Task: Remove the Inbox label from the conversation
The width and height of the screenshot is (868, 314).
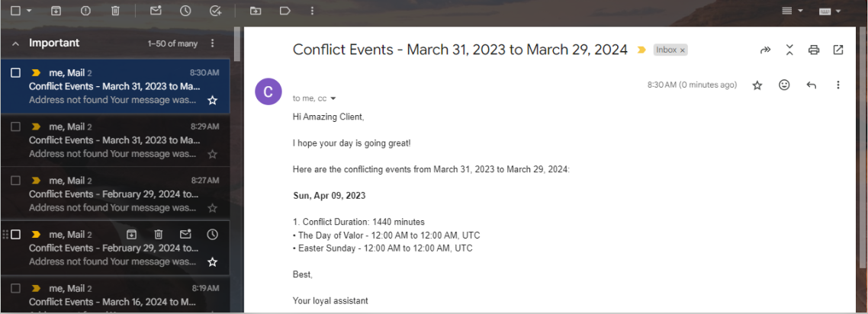Action: pos(683,50)
